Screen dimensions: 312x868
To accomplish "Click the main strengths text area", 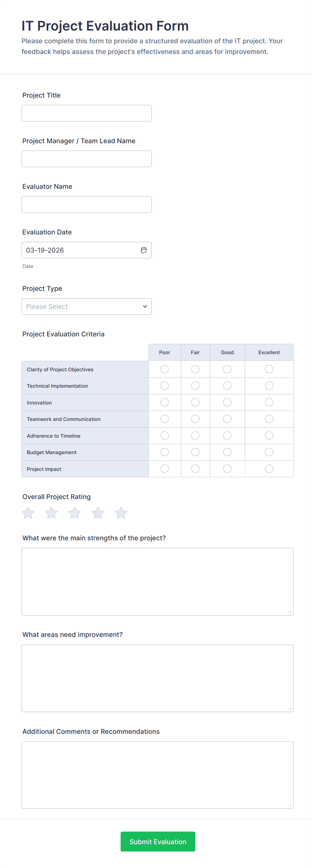I will pos(157,581).
